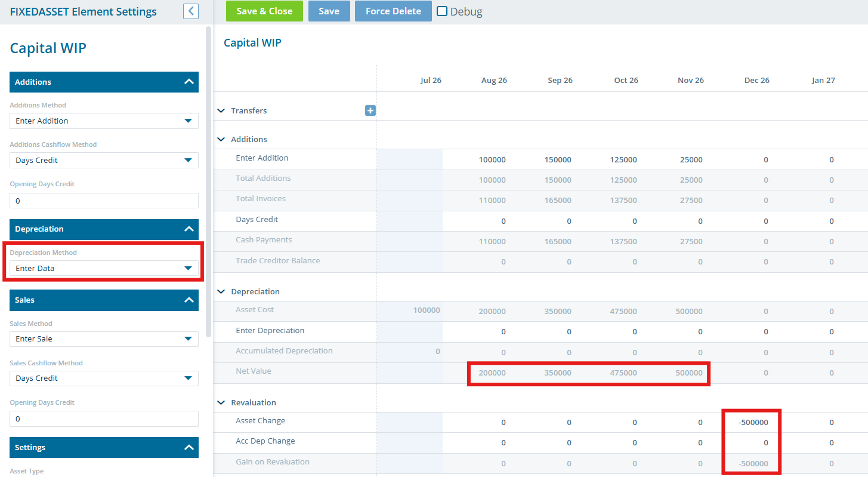Collapse the Depreciation row group in grid
The height and width of the screenshot is (477, 868).
click(x=221, y=291)
